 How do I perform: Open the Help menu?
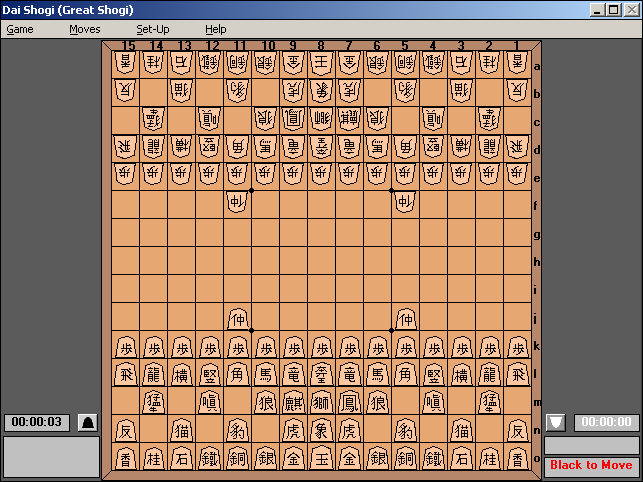coord(216,30)
